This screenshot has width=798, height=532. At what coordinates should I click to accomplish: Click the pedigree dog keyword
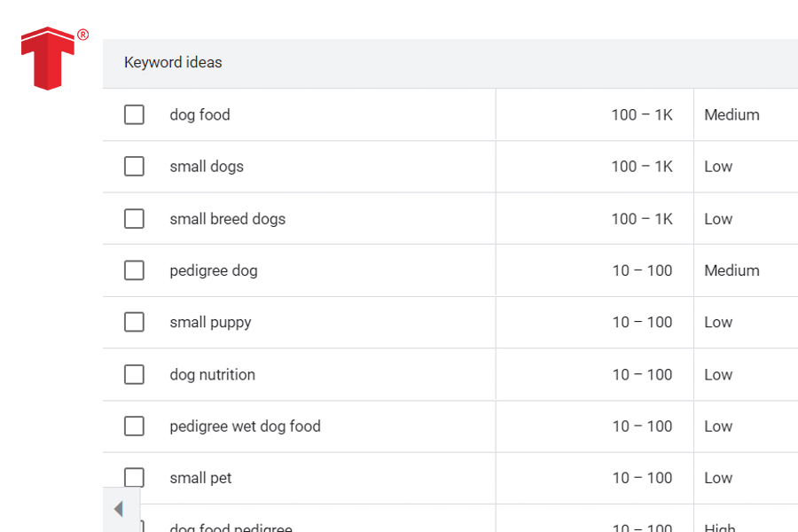[214, 270]
